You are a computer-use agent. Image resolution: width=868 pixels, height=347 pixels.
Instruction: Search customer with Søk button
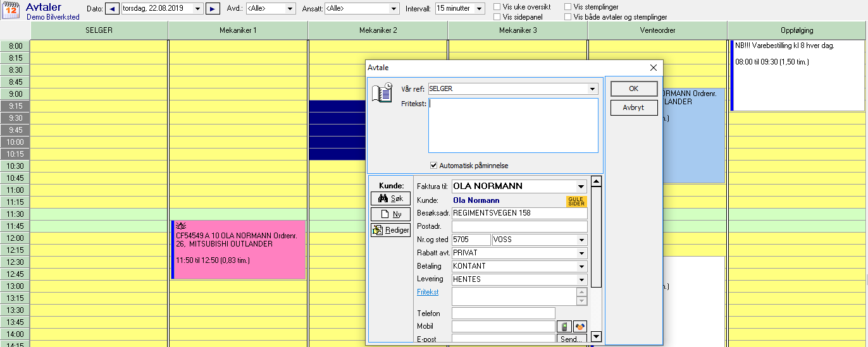pos(390,198)
